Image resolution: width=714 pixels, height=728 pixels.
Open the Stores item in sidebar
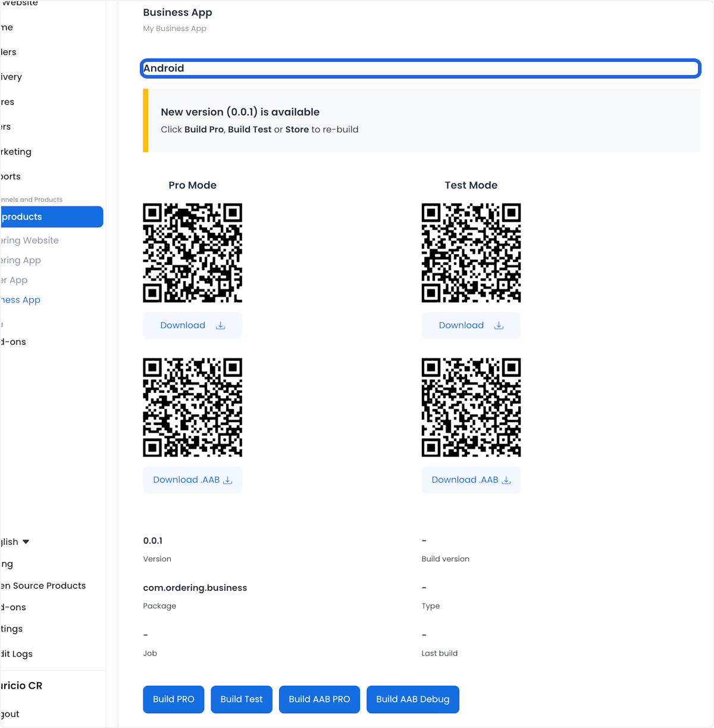coord(8,102)
